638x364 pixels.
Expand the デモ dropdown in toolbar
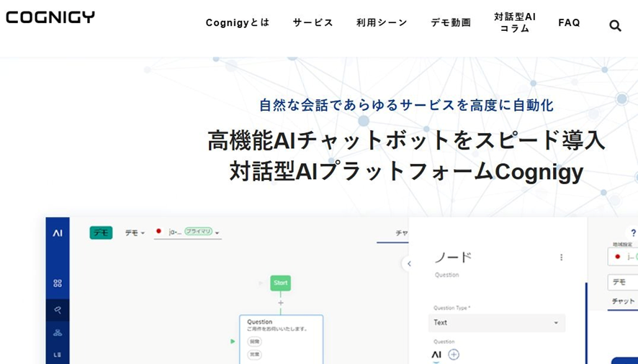pos(135,233)
